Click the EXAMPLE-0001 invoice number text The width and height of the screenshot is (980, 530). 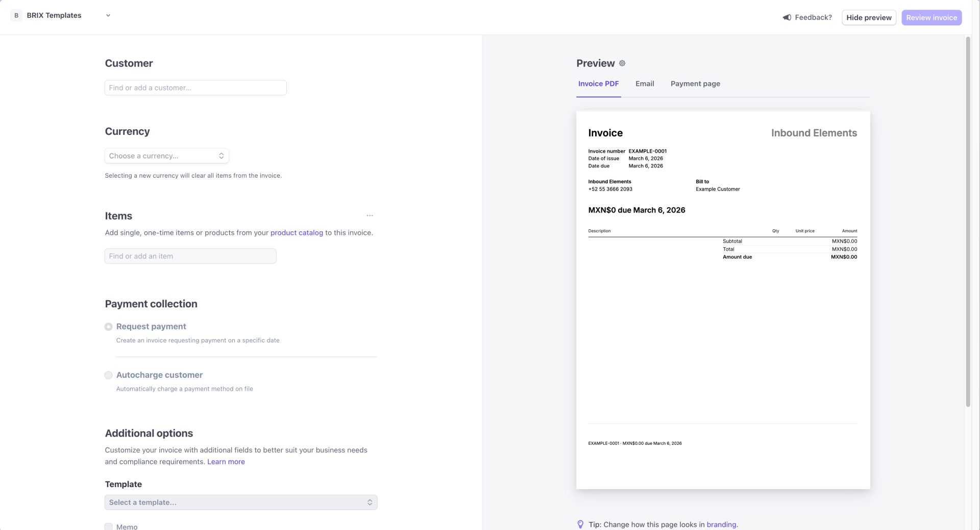pyautogui.click(x=647, y=151)
